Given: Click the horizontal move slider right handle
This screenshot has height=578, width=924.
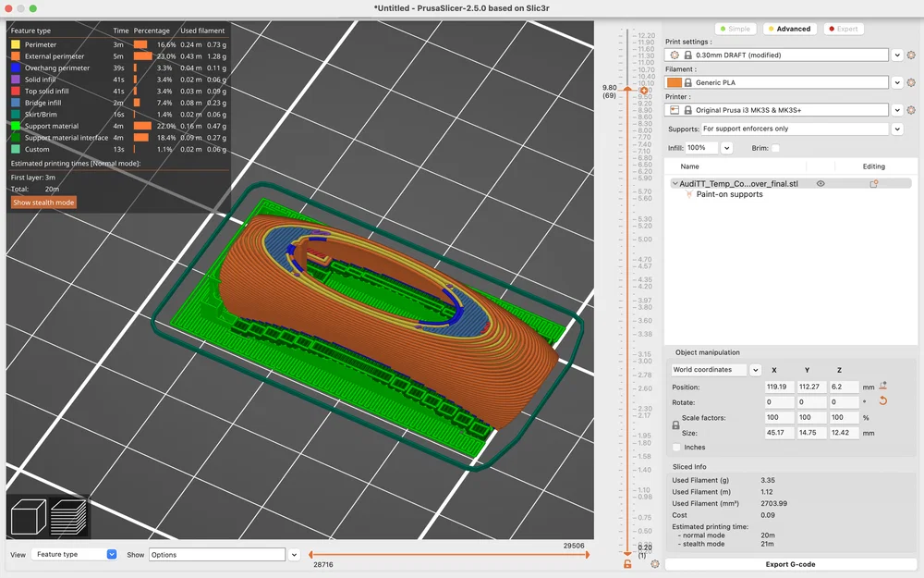Looking at the screenshot, I should click(587, 554).
